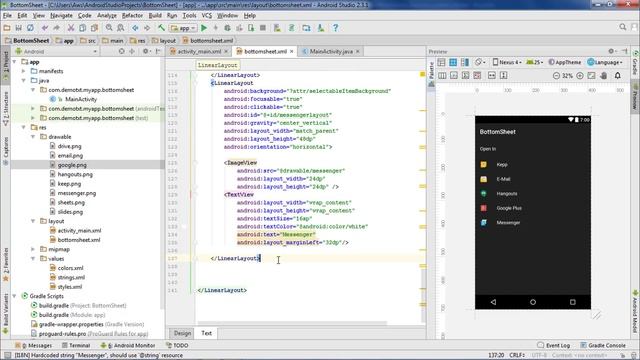
Task: Click the Preview panel settings gear
Action: pos(611,51)
